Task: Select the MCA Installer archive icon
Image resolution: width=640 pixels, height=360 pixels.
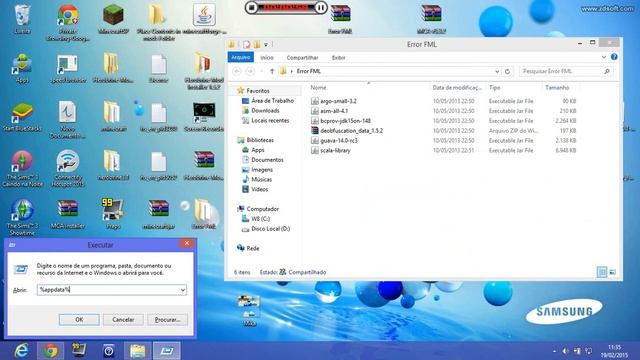Action: coord(68,213)
